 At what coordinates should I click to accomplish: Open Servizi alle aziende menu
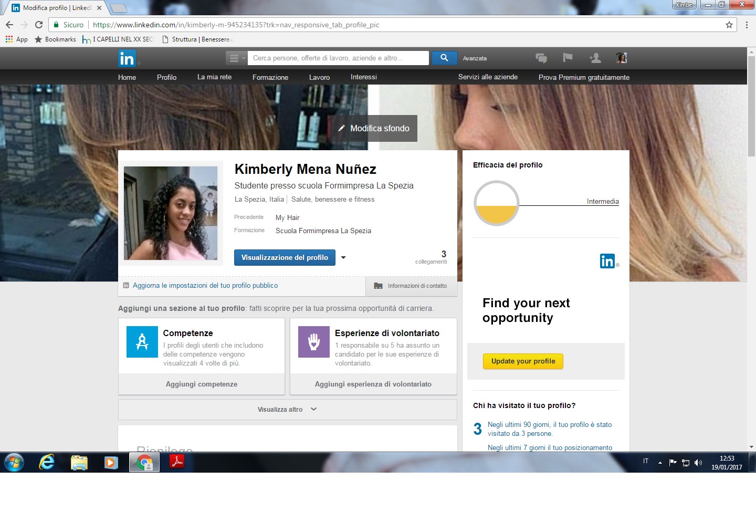pyautogui.click(x=488, y=77)
